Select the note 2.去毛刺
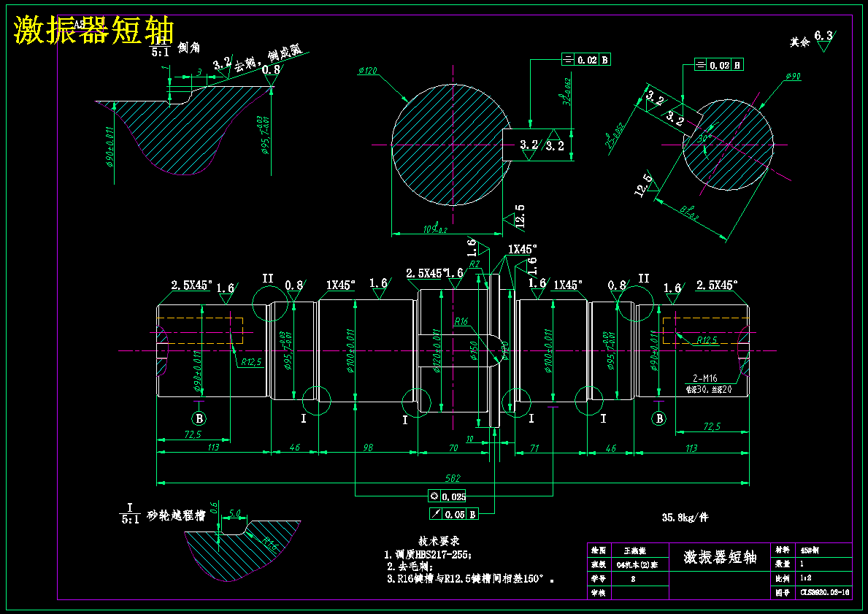 click(x=410, y=567)
